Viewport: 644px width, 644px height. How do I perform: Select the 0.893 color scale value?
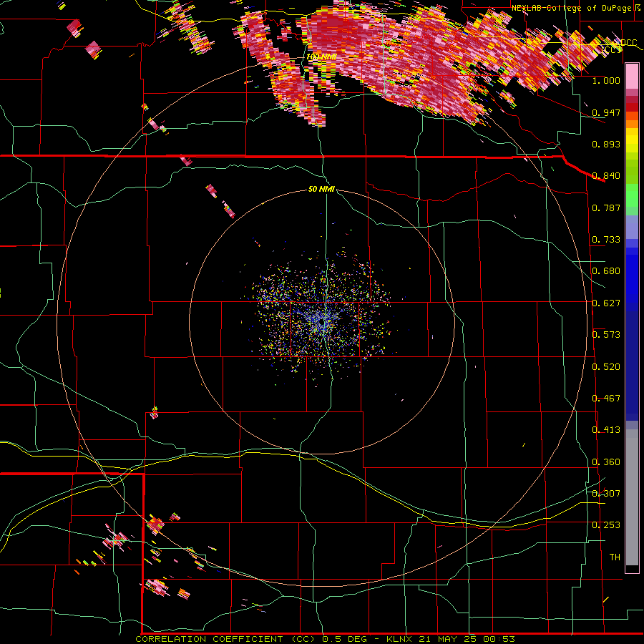(606, 144)
